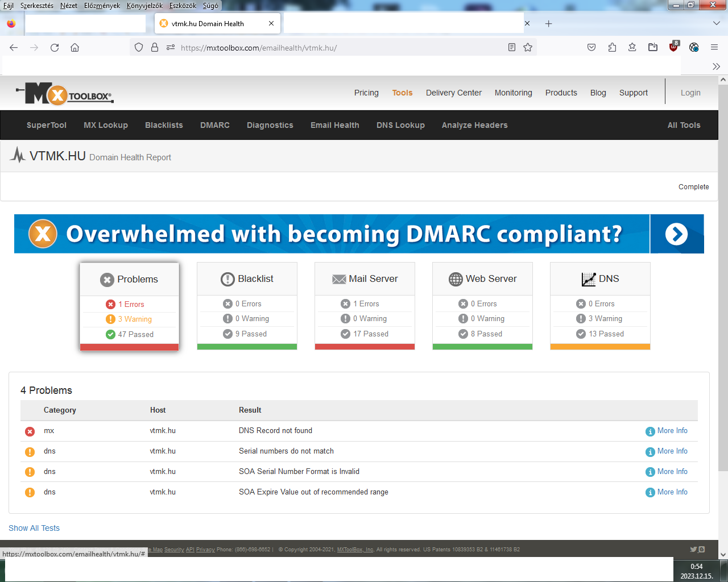This screenshot has width=728, height=582.
Task: Open a new browser tab
Action: (x=548, y=24)
